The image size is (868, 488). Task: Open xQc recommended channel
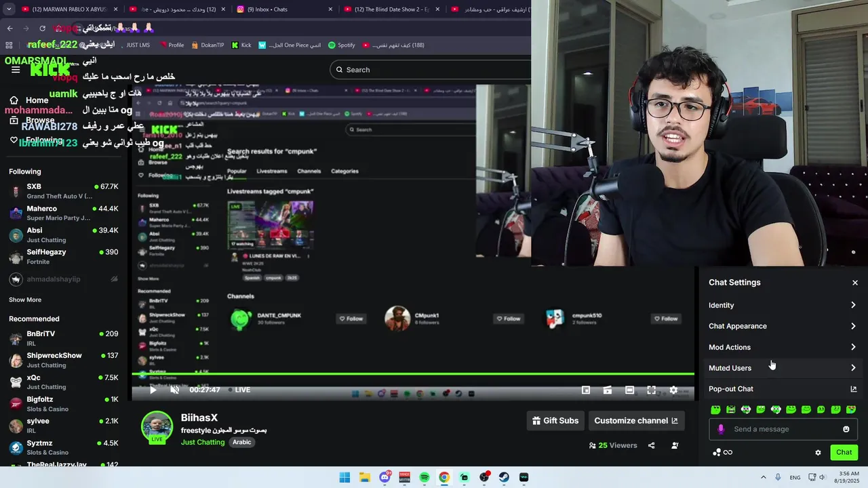click(64, 382)
